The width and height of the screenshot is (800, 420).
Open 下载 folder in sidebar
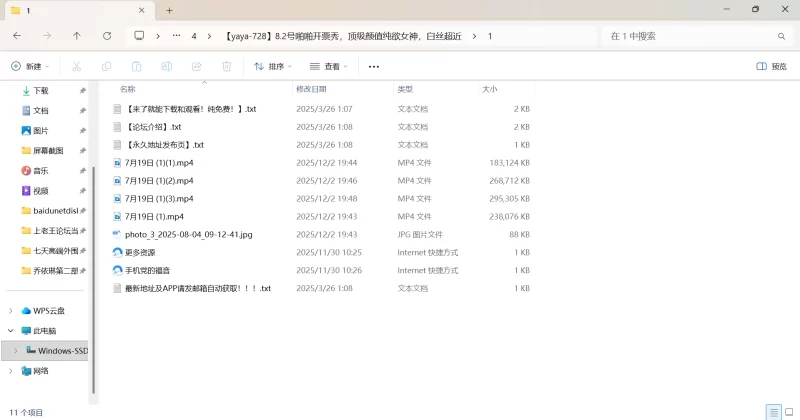coord(41,90)
